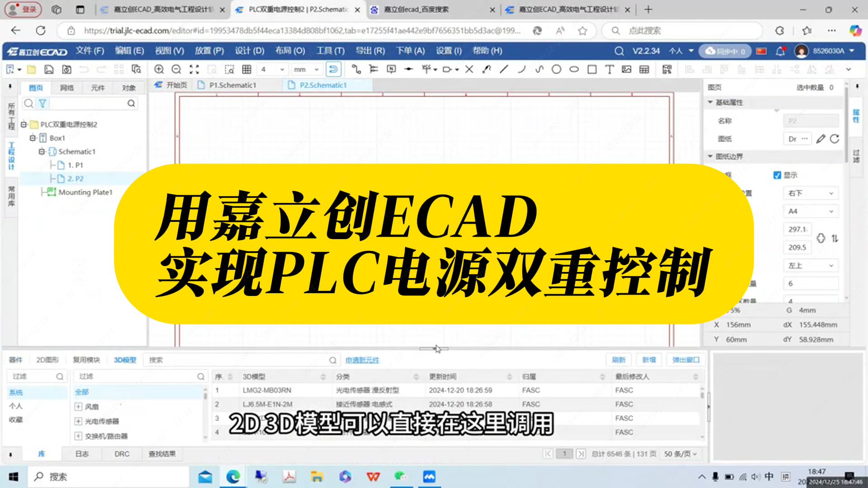Open the mm unit dropdown

pos(307,70)
